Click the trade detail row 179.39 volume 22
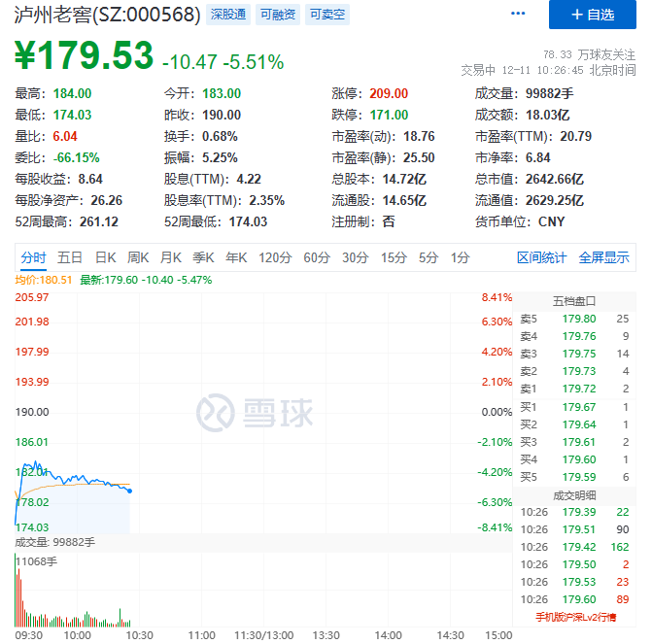 tap(574, 512)
